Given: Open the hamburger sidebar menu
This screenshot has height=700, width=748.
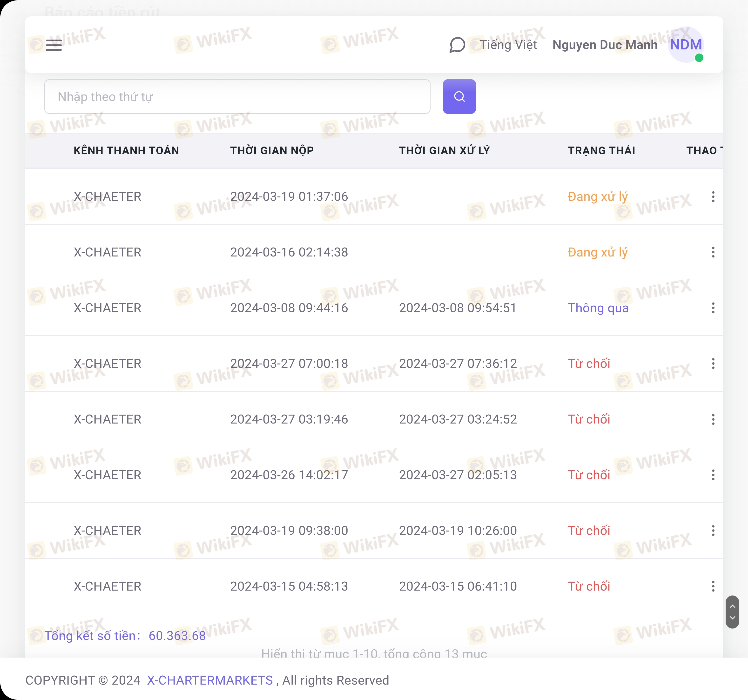Looking at the screenshot, I should coord(54,45).
